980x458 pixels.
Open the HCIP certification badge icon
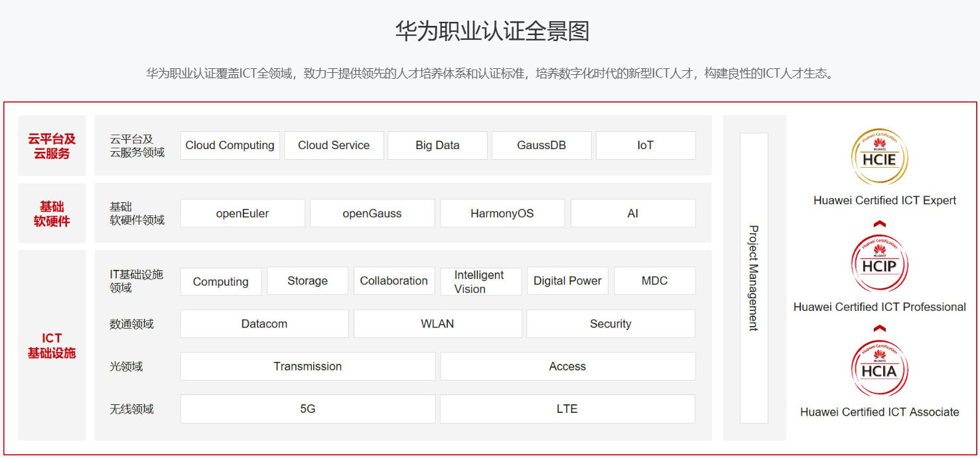click(x=880, y=264)
